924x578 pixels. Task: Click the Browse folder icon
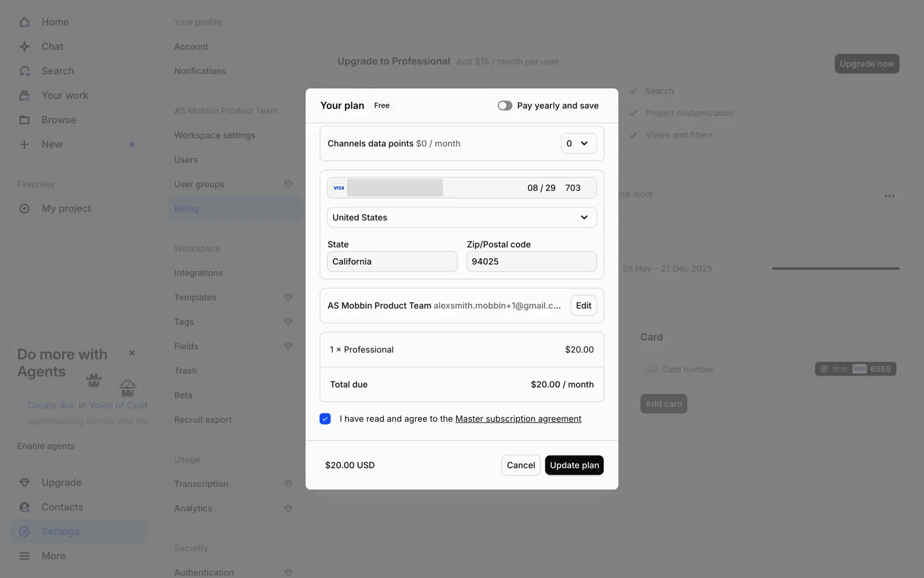point(25,120)
